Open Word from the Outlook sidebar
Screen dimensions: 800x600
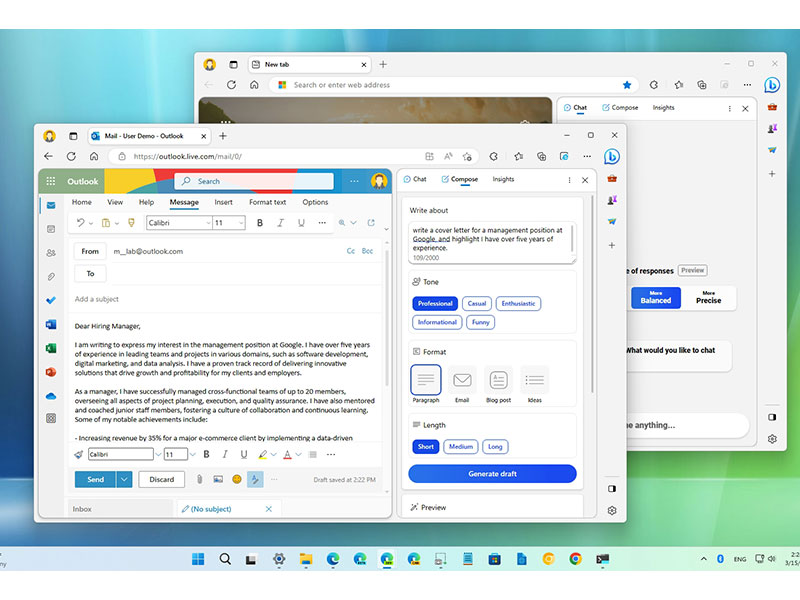(51, 324)
